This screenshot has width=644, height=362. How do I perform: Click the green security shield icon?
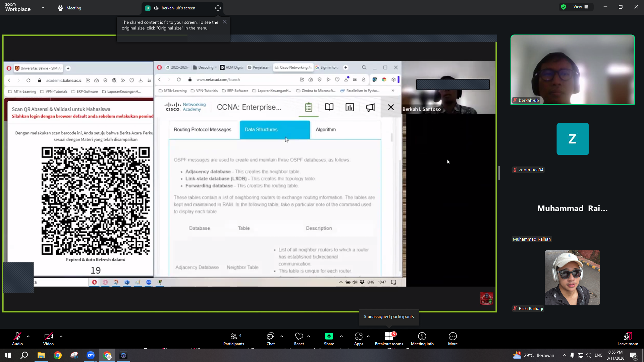[563, 7]
